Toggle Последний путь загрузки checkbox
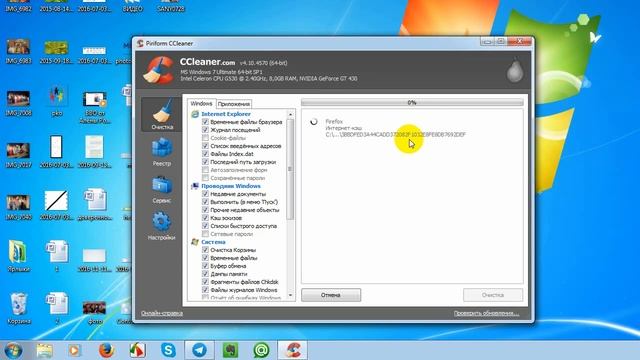Viewport: 640px width, 360px height. 205,162
